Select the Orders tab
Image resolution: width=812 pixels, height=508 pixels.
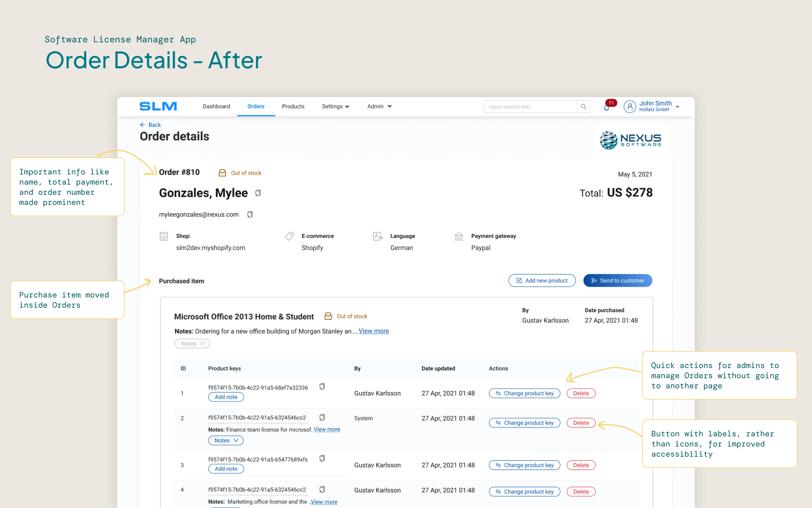256,106
